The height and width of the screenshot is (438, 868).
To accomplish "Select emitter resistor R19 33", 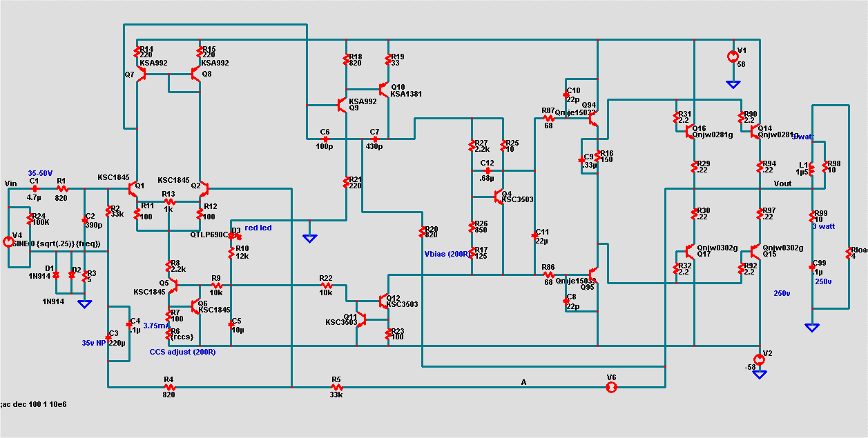I will [389, 60].
